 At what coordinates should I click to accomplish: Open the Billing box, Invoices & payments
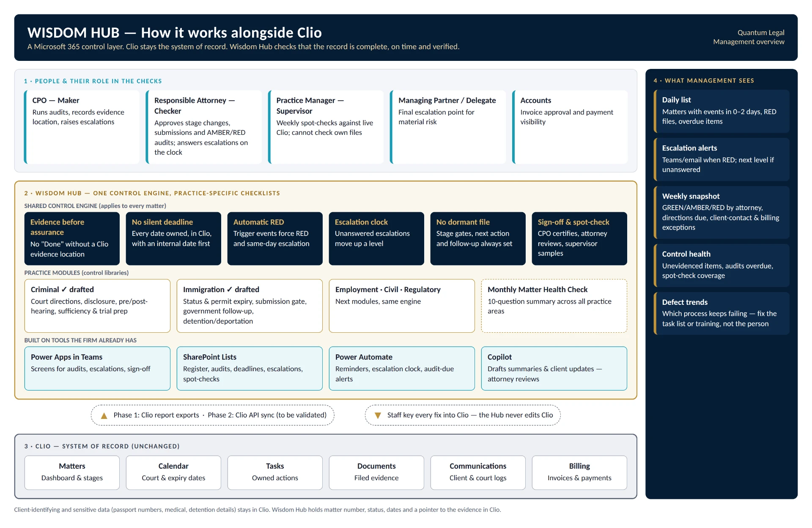[579, 472]
